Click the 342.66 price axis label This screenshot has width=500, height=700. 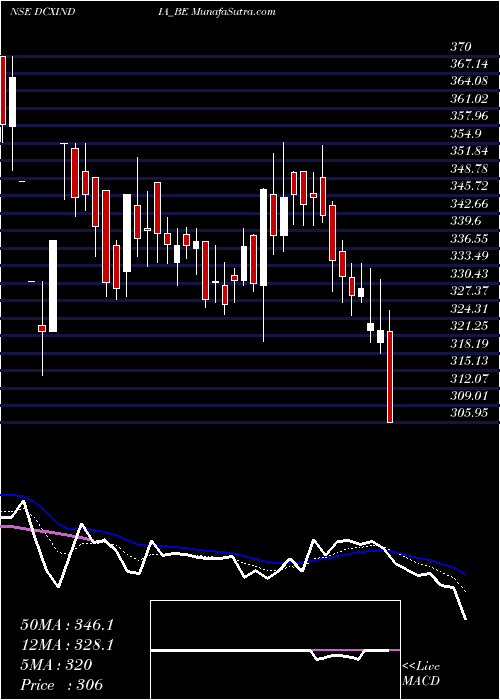[x=468, y=204]
